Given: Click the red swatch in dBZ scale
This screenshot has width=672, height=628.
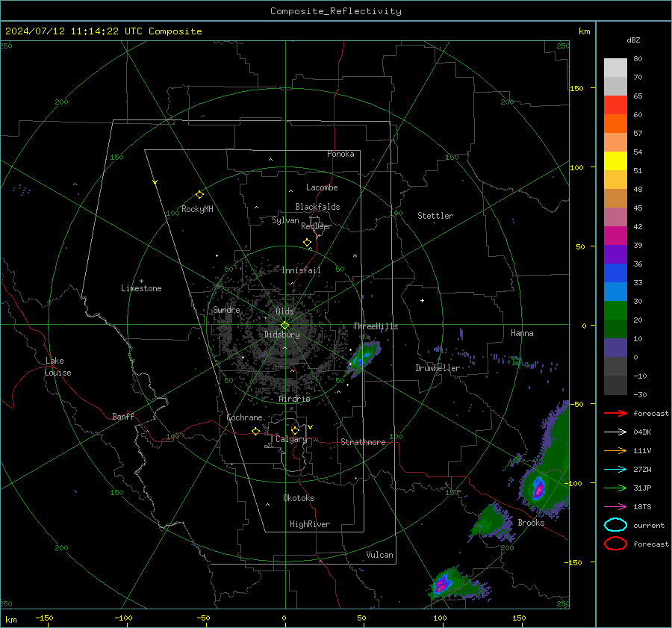Looking at the screenshot, I should [x=615, y=105].
